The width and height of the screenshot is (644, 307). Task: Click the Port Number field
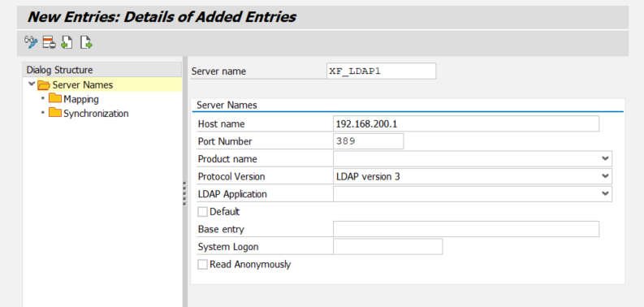tap(369, 141)
